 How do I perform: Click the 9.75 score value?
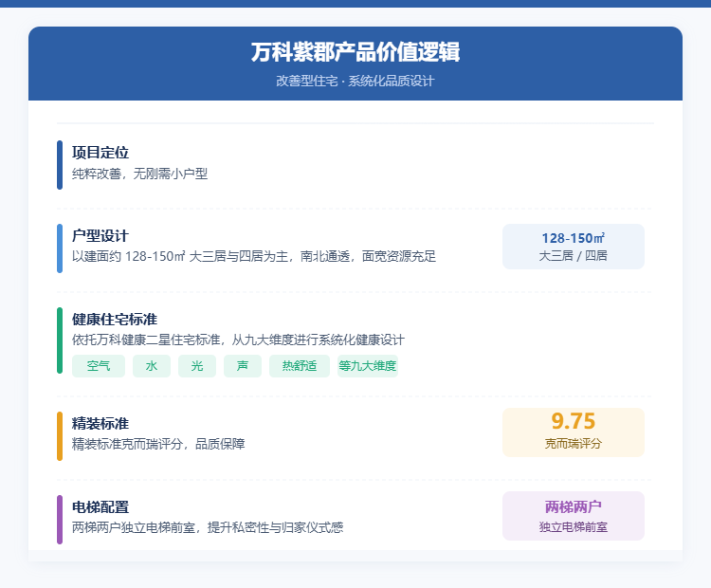tap(574, 421)
